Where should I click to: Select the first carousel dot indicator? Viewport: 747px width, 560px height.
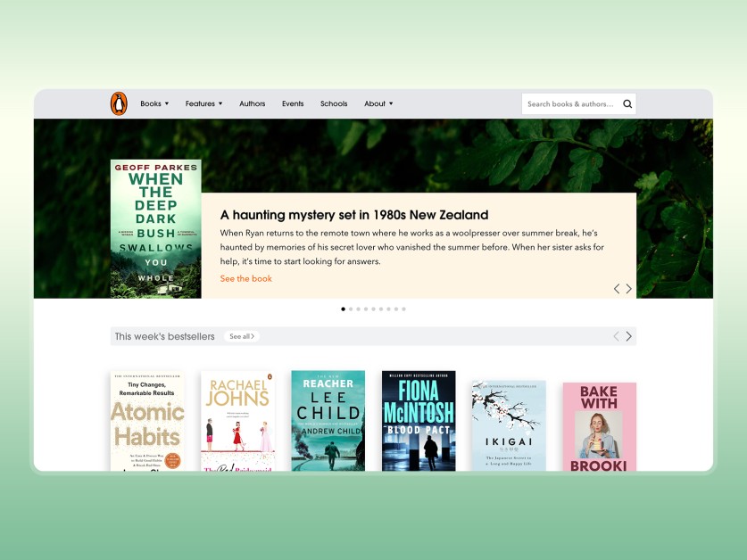point(343,309)
